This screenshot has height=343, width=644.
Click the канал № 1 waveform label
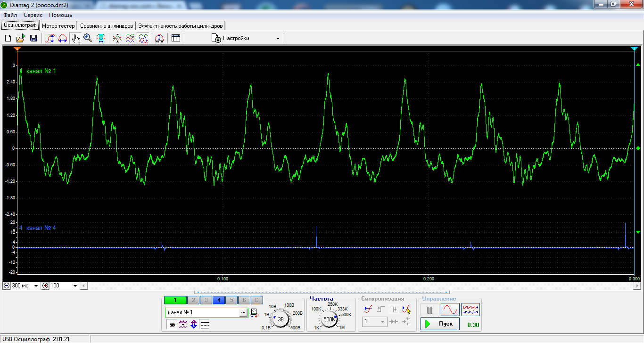(41, 71)
